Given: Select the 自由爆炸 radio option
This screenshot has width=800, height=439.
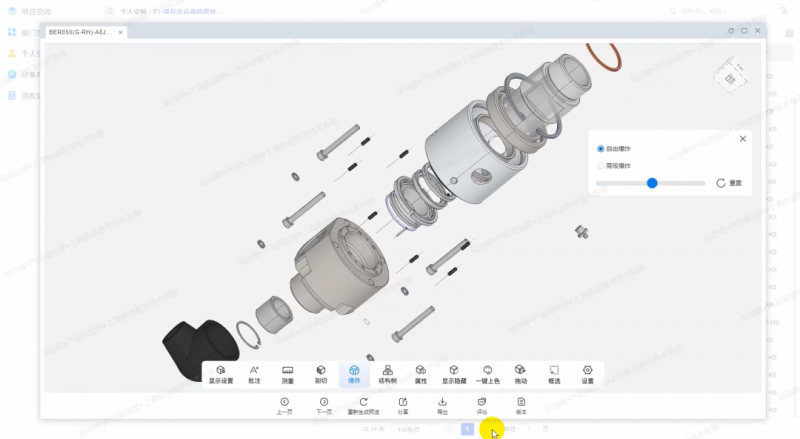Looking at the screenshot, I should (x=601, y=149).
